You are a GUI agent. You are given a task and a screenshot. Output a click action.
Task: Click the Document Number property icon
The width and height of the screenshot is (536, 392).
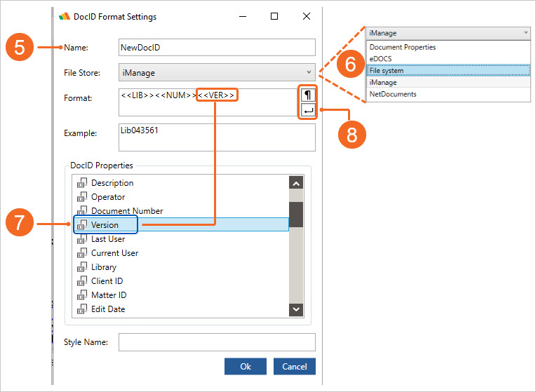[82, 210]
